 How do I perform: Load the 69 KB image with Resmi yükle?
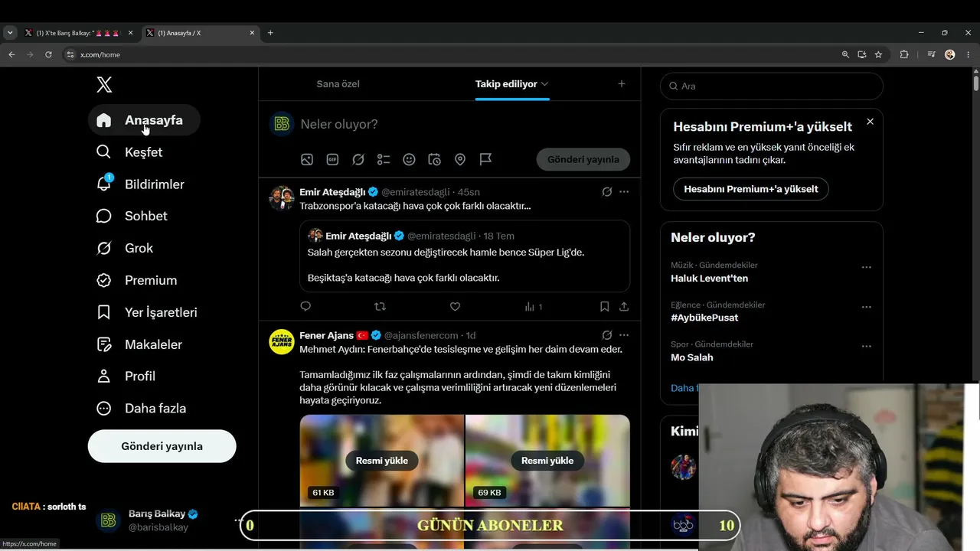547,461
